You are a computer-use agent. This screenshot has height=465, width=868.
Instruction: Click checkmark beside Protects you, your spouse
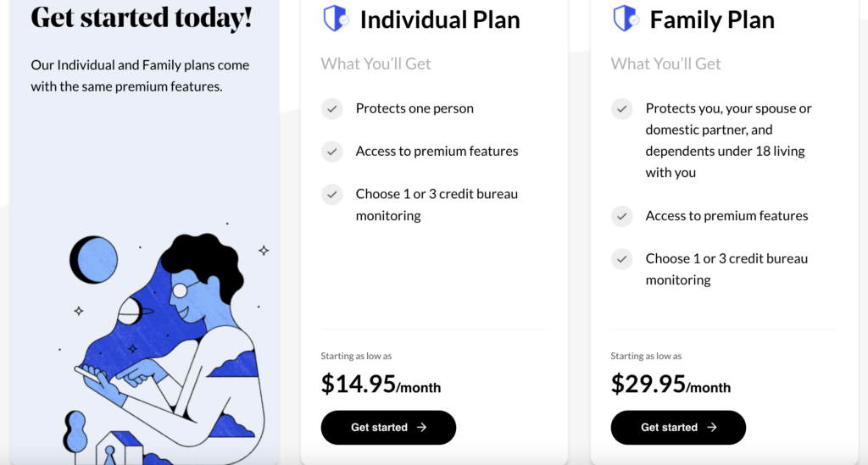pos(621,108)
